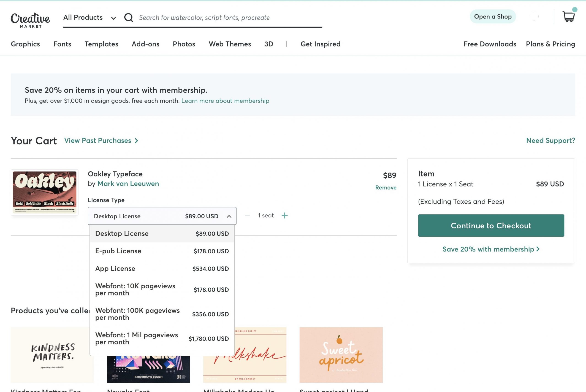Open the Oakley Typeface thumbnail
This screenshot has width=586, height=392.
44,192
